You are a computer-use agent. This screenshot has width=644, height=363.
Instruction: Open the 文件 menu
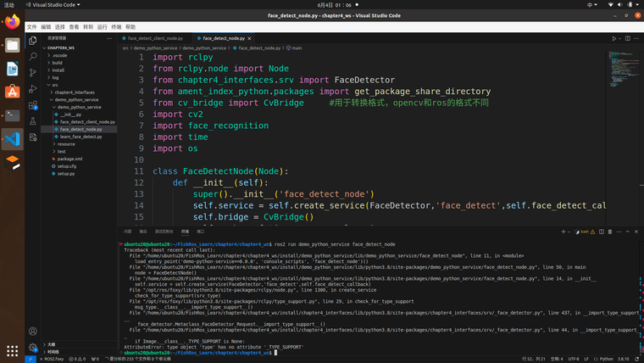31,27
